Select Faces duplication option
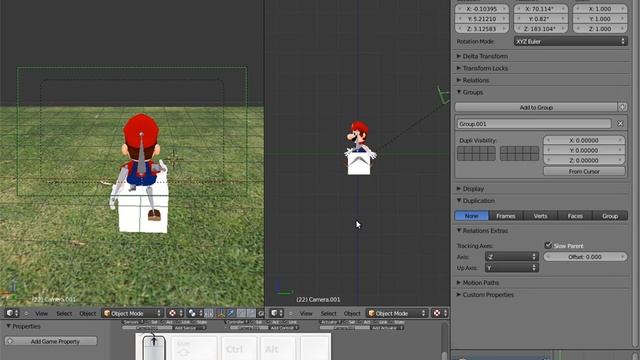The width and height of the screenshot is (640, 360). click(x=575, y=216)
